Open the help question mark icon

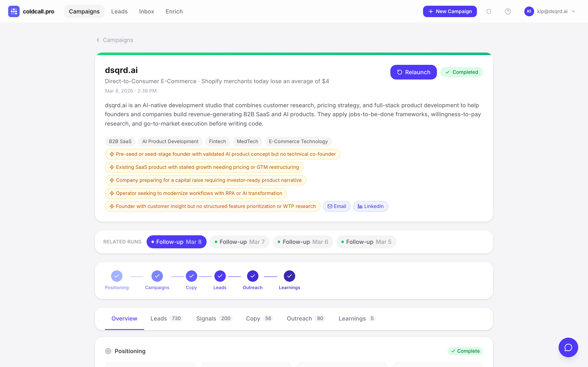508,11
